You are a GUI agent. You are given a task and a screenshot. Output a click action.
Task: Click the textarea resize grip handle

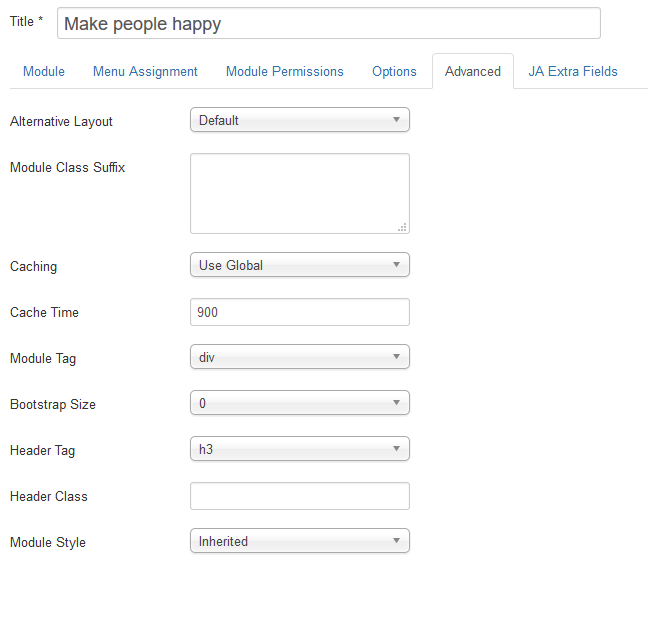[x=402, y=227]
